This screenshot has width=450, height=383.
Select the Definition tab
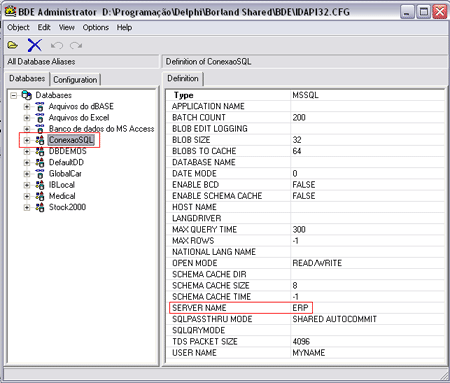click(183, 79)
